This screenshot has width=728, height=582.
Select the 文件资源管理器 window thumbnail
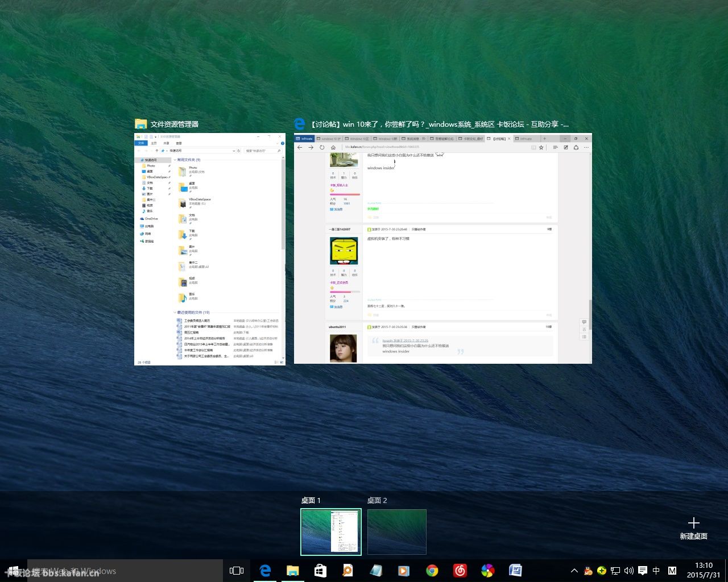point(210,249)
